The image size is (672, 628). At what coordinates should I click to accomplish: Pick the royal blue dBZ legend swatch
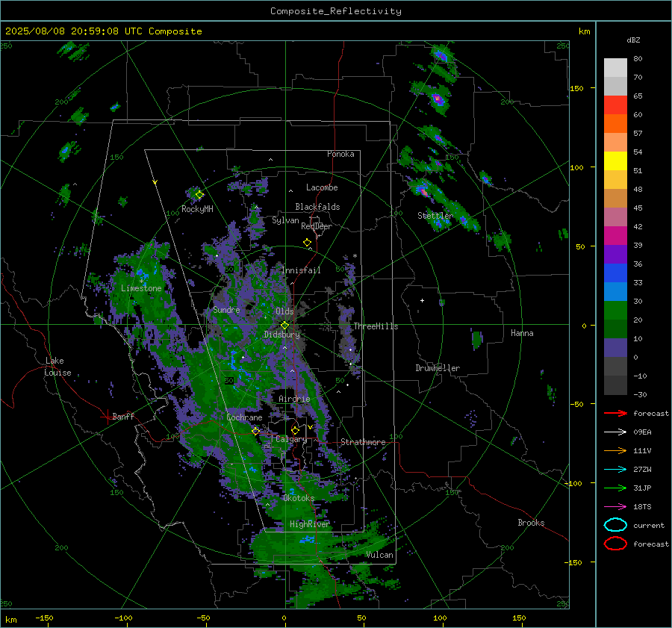coord(615,273)
